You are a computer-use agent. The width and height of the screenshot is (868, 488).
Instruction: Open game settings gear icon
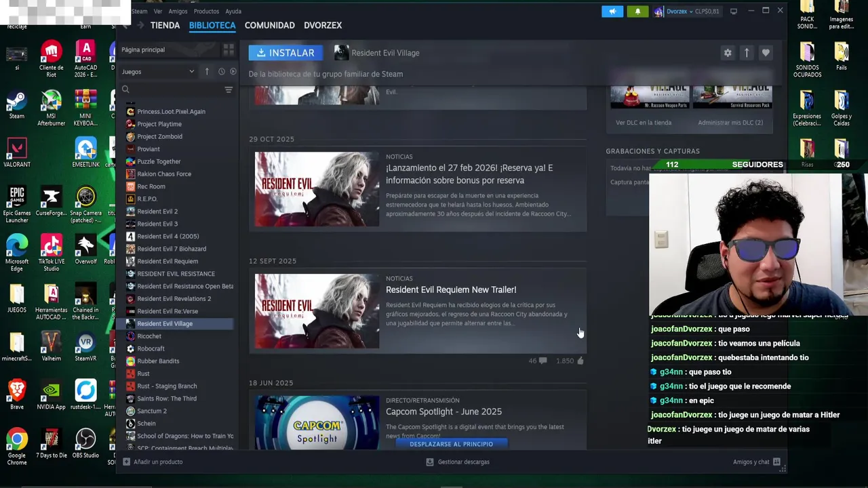click(x=728, y=53)
